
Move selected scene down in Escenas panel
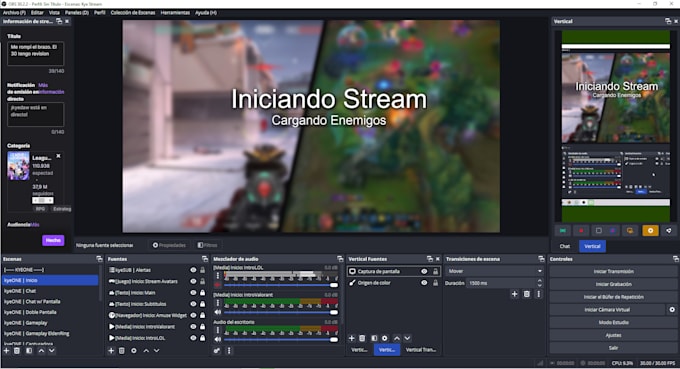[x=52, y=351]
